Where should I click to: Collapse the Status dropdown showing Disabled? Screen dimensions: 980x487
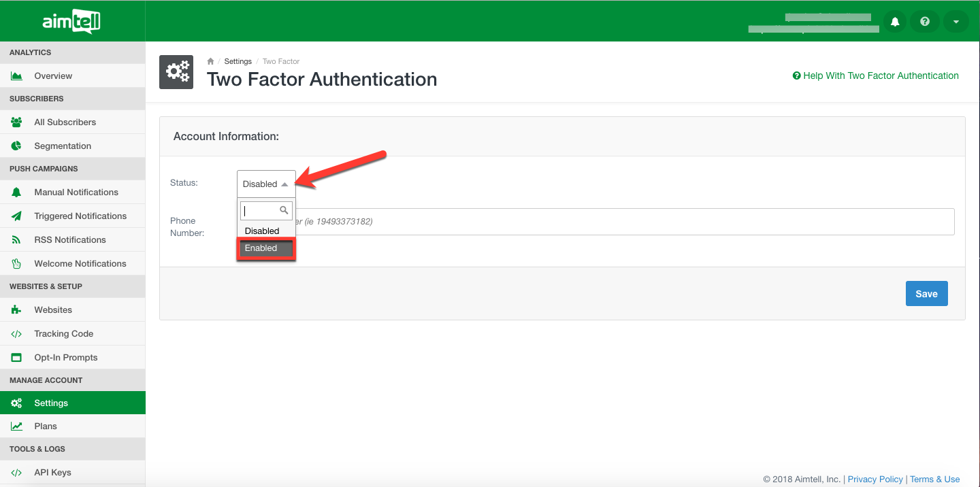[x=266, y=184]
